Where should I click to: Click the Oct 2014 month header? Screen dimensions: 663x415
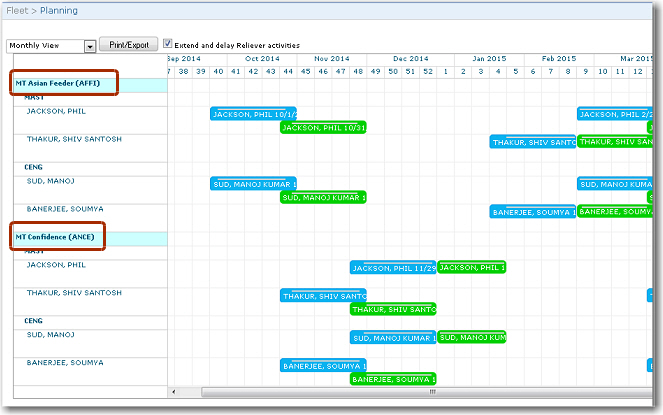point(262,59)
